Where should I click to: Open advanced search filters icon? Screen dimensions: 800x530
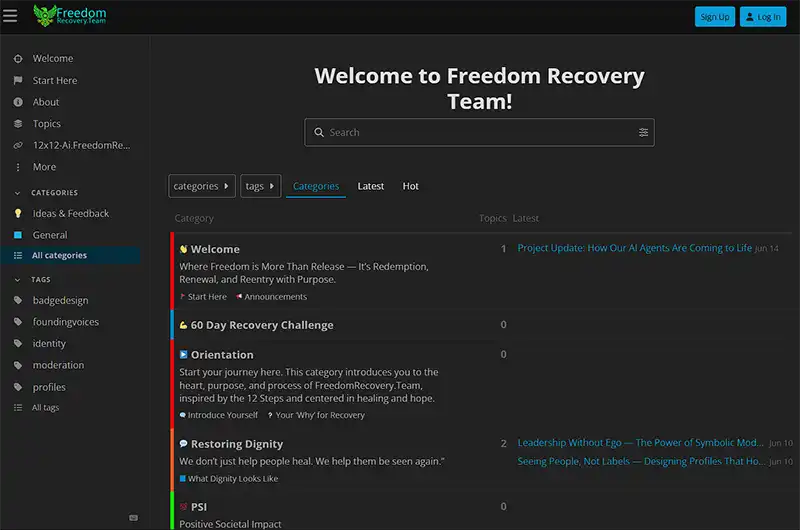(643, 132)
